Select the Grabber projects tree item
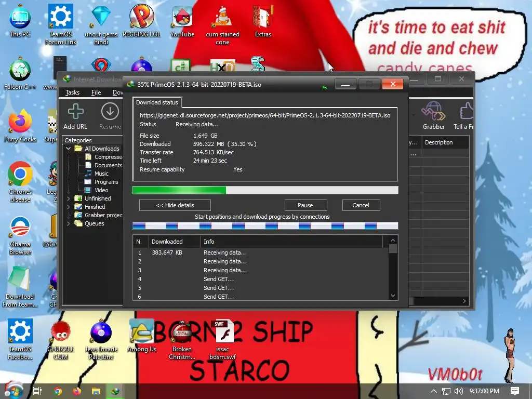532x399 pixels. click(x=99, y=215)
